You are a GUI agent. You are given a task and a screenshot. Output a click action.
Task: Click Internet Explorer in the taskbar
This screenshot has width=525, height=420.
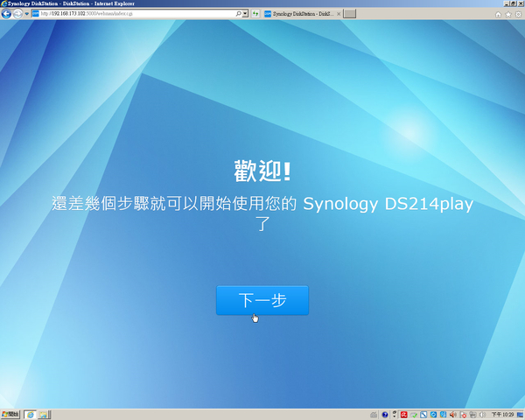pos(31,413)
